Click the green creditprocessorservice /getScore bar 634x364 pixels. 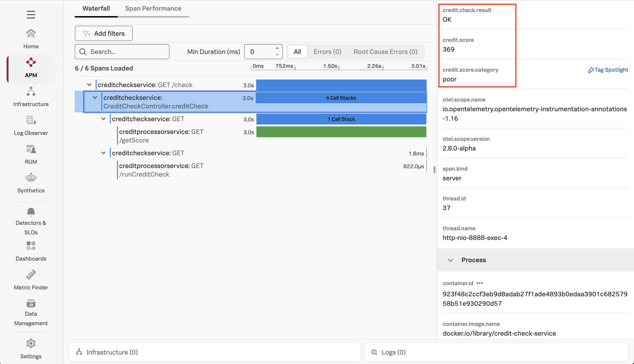[341, 132]
